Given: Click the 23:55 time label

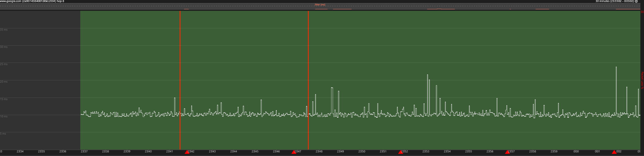Looking at the screenshot, I should click(x=469, y=151).
